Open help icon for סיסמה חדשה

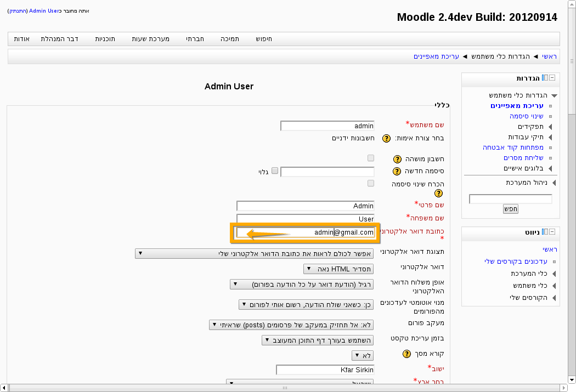tap(397, 172)
